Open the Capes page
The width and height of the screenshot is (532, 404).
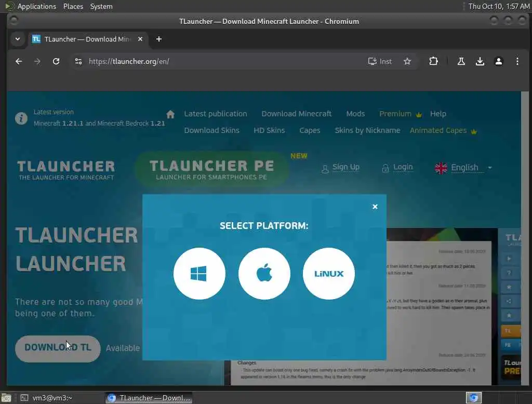pos(310,130)
